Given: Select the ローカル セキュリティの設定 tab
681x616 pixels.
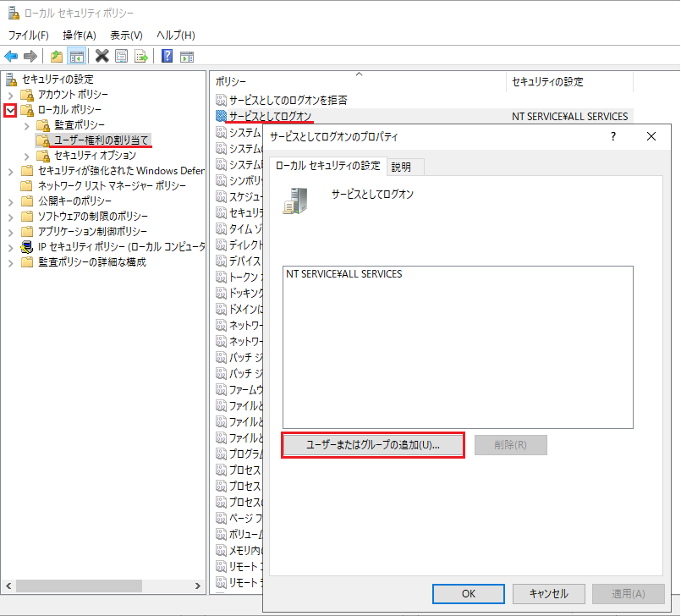Looking at the screenshot, I should pos(327,166).
